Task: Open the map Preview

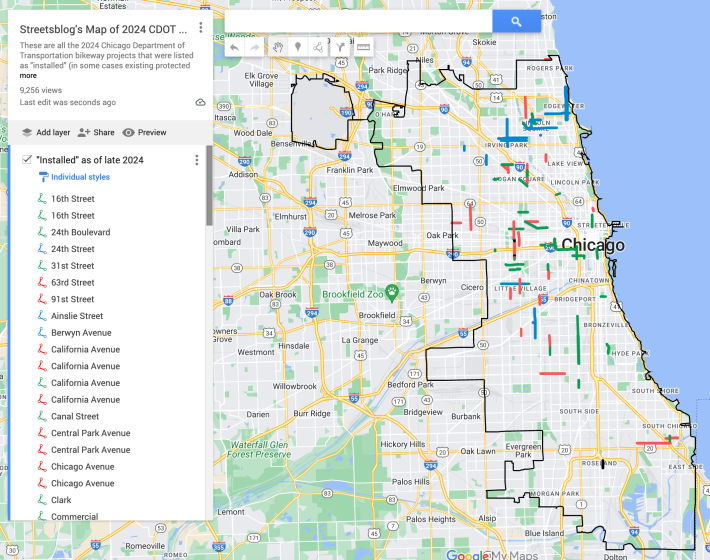Action: click(144, 132)
